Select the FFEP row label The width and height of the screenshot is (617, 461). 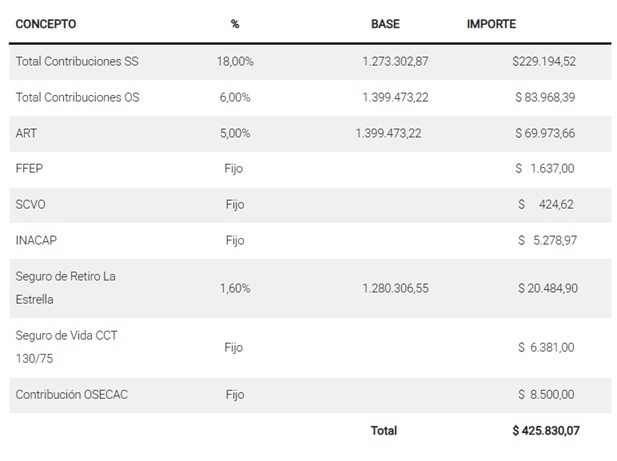click(x=30, y=169)
